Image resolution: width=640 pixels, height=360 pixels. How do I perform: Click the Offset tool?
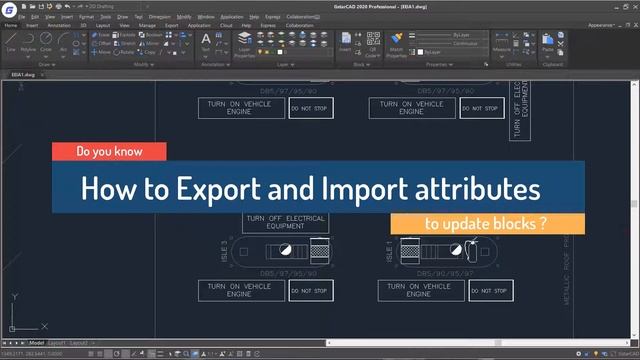[x=101, y=43]
